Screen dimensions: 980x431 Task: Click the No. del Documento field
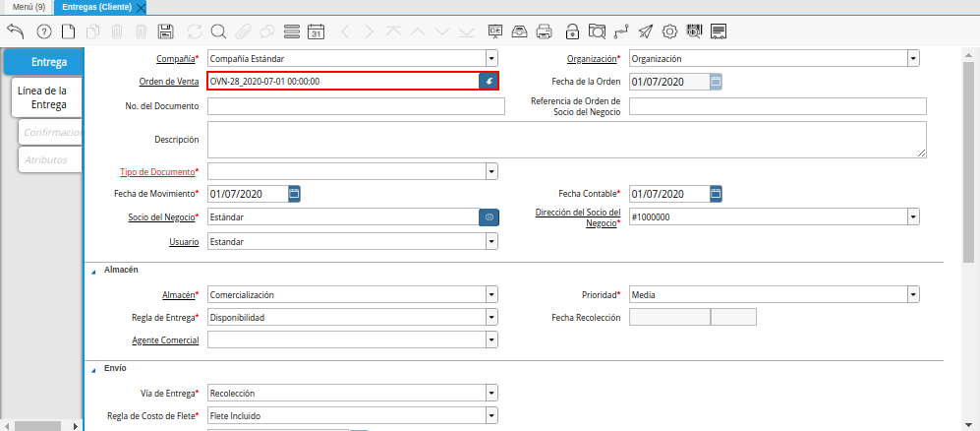coord(356,106)
